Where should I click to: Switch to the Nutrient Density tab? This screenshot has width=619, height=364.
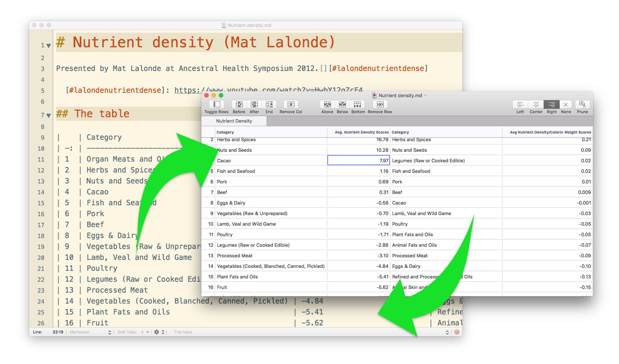234,121
